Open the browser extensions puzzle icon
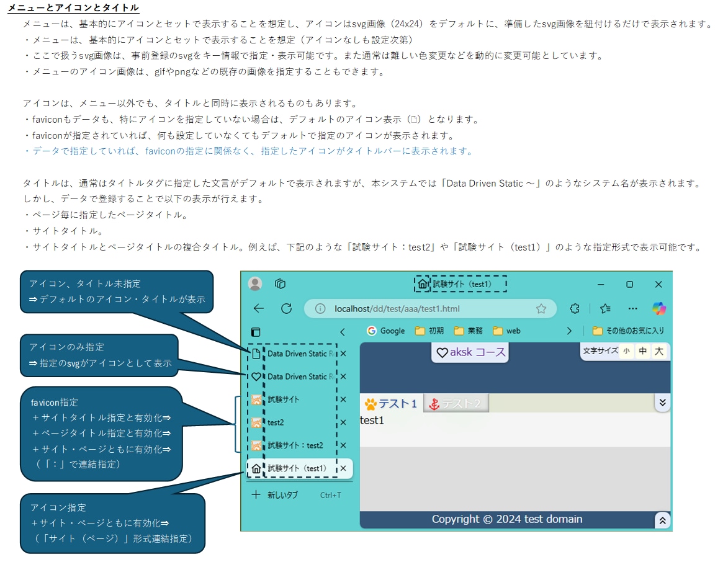 pyautogui.click(x=575, y=309)
